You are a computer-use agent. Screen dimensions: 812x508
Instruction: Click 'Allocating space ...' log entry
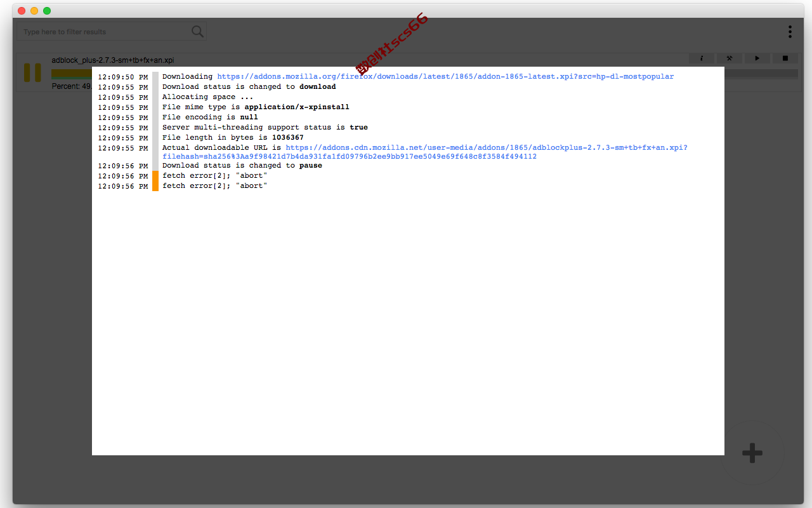[207, 97]
